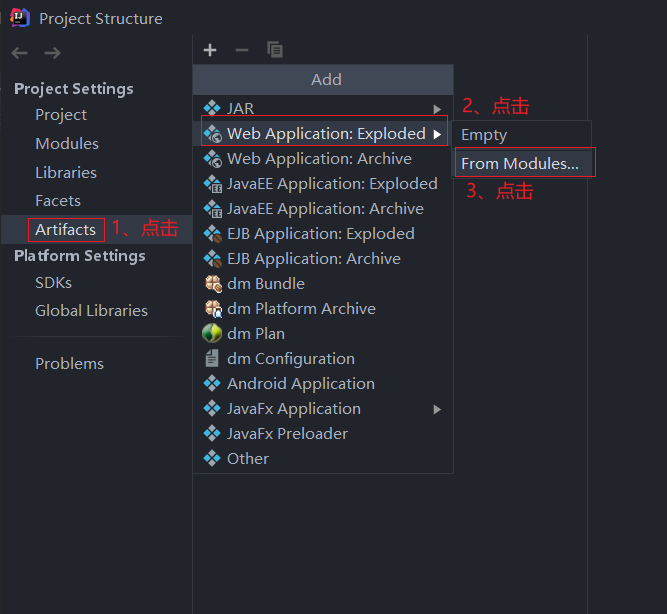Open Global Libraries settings
This screenshot has height=614, width=667.
click(x=91, y=311)
